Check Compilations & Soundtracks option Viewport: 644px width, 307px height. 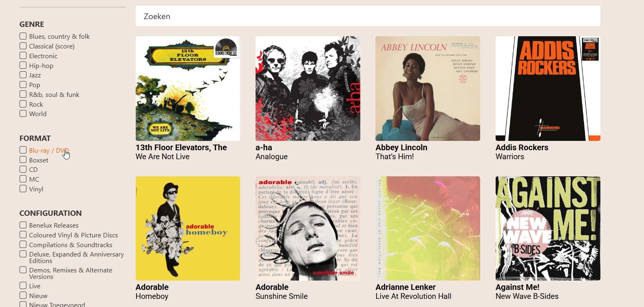(23, 244)
